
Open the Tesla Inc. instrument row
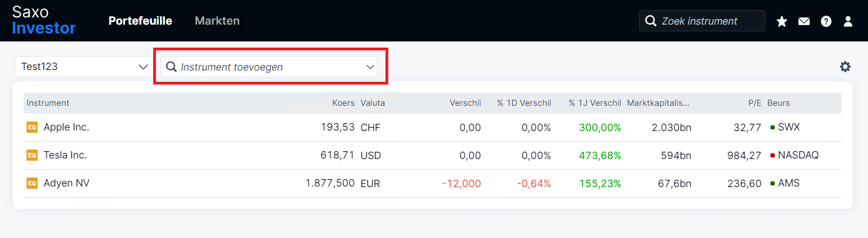433,155
